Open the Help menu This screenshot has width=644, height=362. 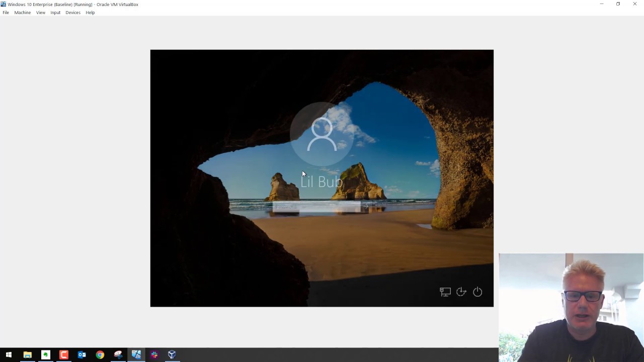click(x=90, y=13)
